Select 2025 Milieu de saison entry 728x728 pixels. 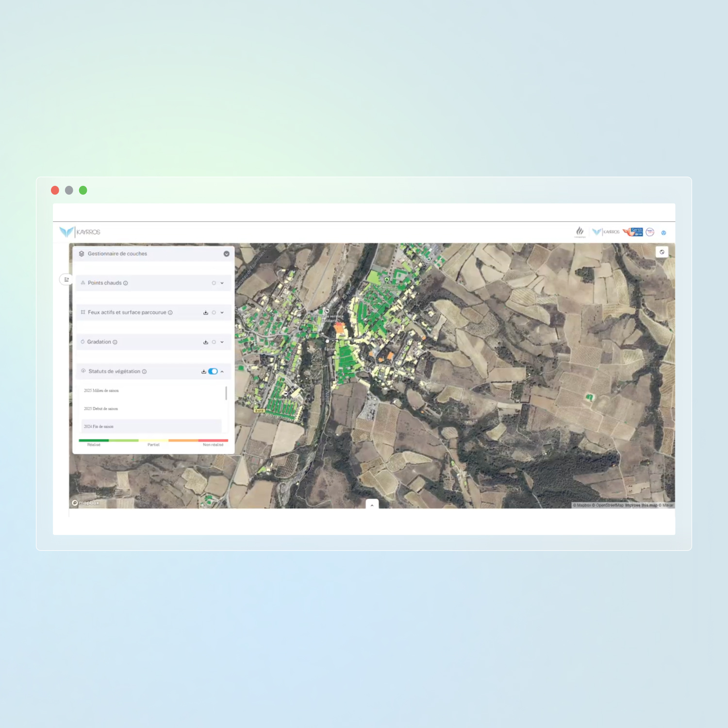[101, 391]
